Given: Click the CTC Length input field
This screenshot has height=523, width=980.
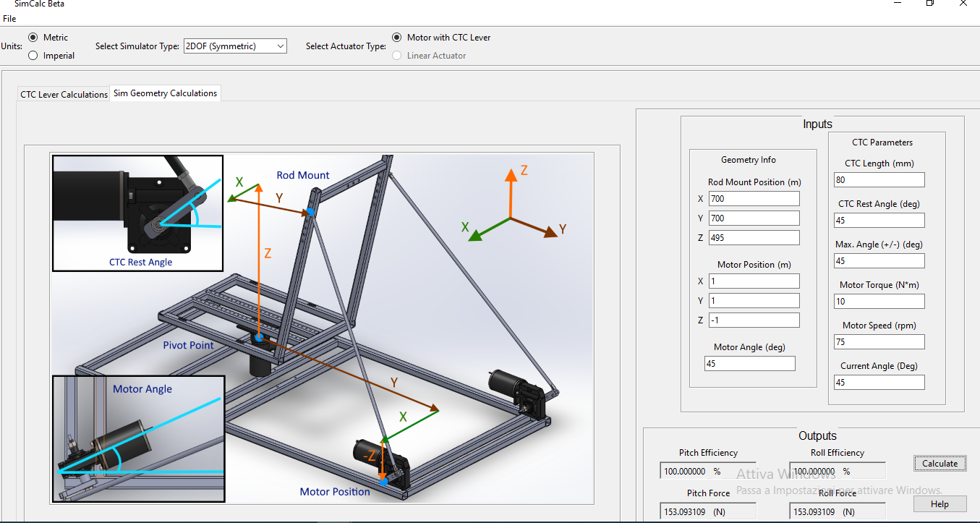Looking at the screenshot, I should (x=879, y=180).
